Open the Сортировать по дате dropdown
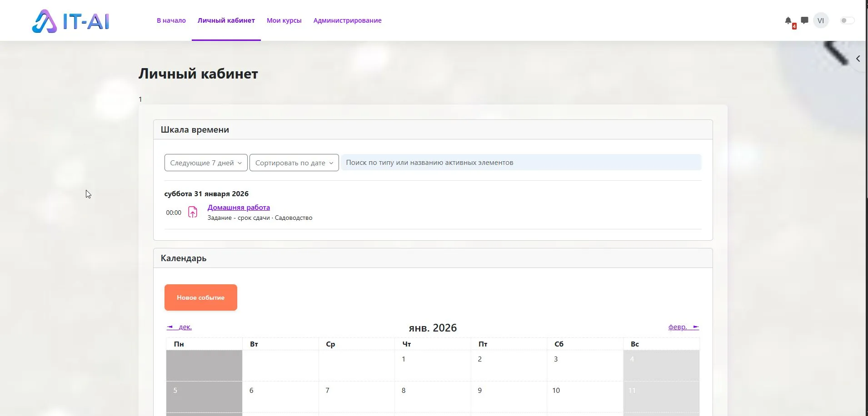This screenshot has width=868, height=416. tap(294, 163)
